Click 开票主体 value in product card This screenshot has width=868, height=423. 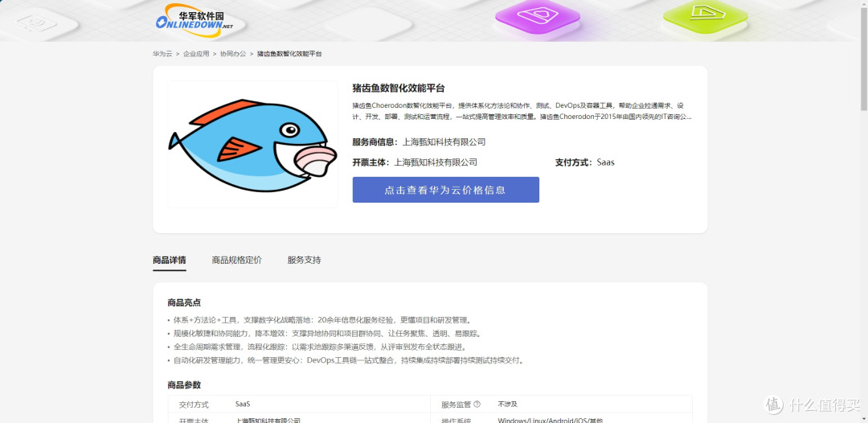[436, 162]
